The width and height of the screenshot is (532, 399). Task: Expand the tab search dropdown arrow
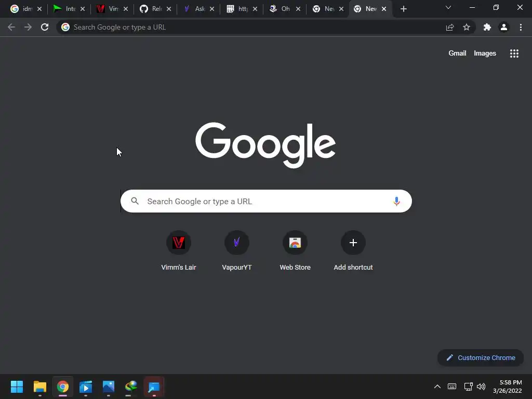(448, 7)
